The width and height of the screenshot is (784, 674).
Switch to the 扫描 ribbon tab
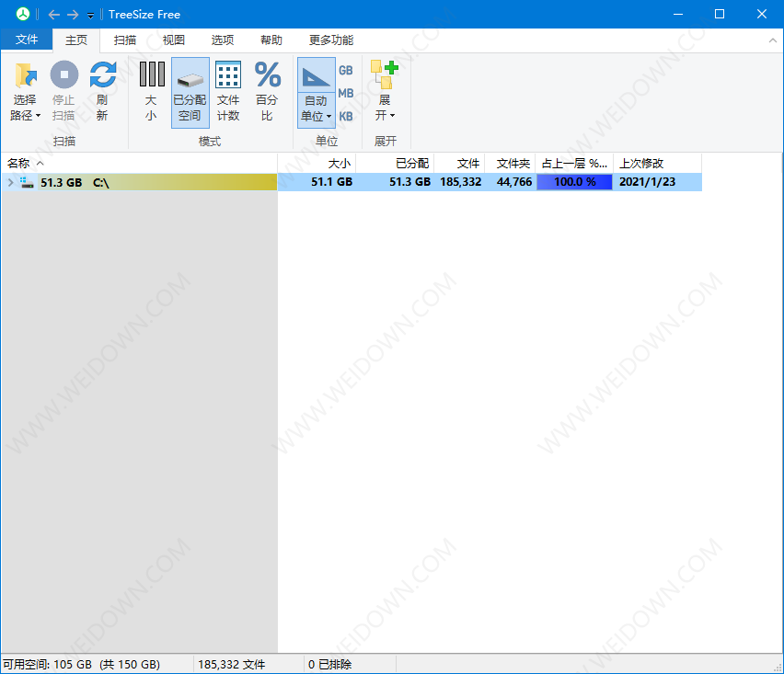pyautogui.click(x=124, y=40)
